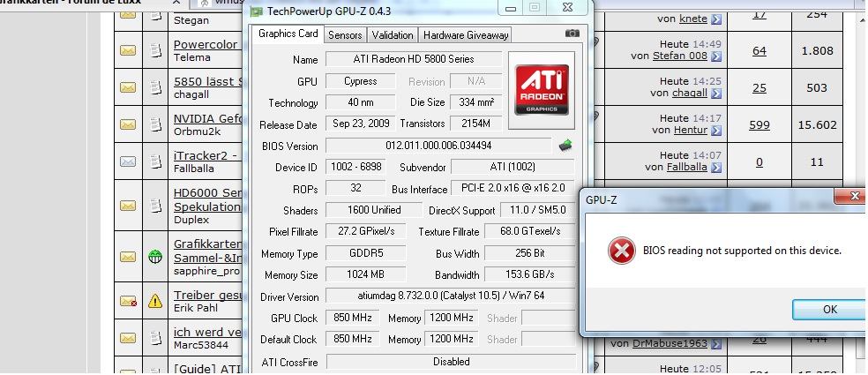
Task: Open the ich werd ve thread link
Action: [x=207, y=333]
